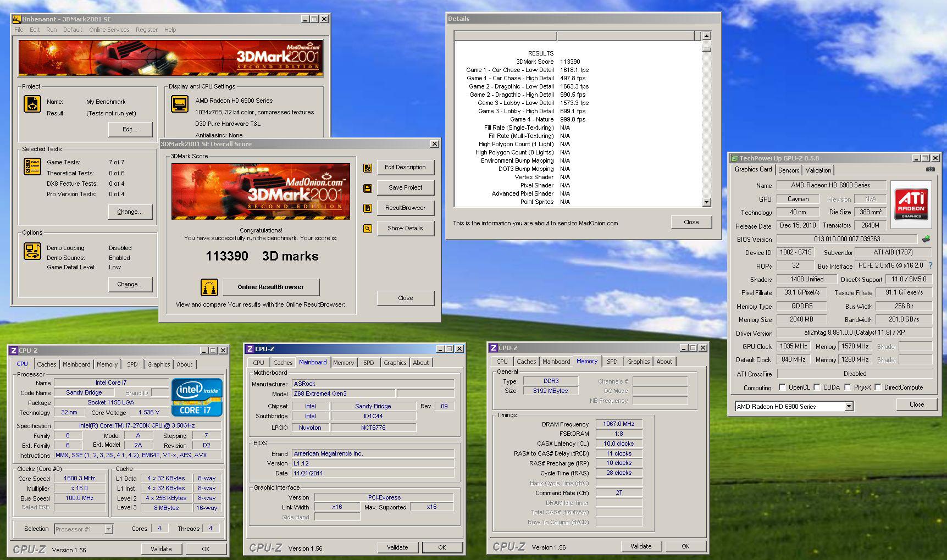Open About tab in left CPU-Z window
Viewport: 947px width, 560px height.
(x=185, y=364)
